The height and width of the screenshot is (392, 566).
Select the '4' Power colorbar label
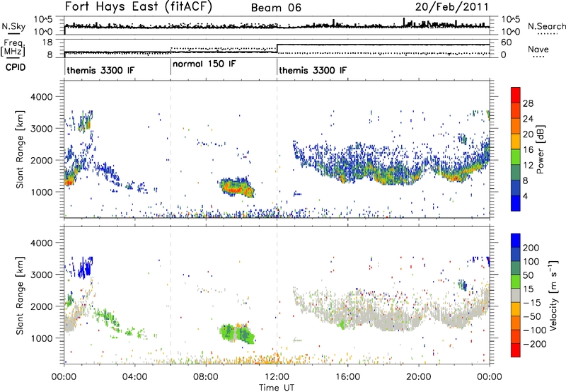(x=526, y=196)
